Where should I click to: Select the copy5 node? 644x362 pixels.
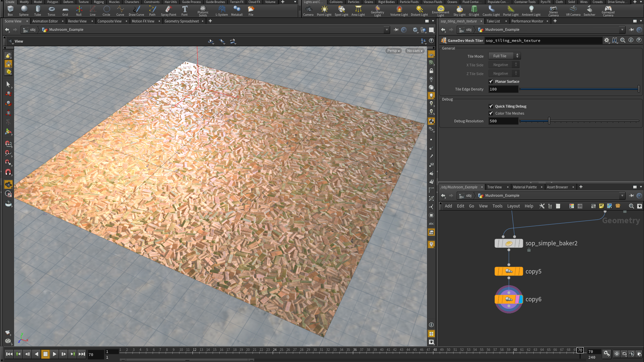[x=508, y=271]
